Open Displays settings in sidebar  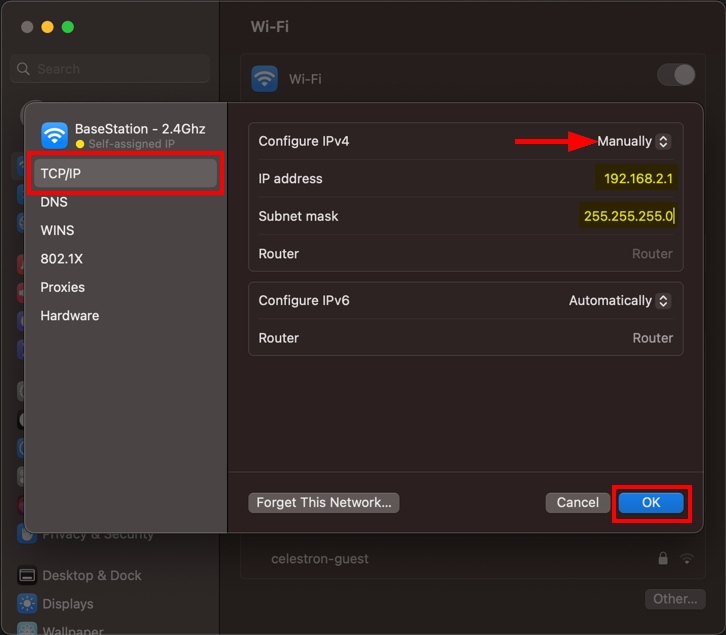[x=68, y=604]
